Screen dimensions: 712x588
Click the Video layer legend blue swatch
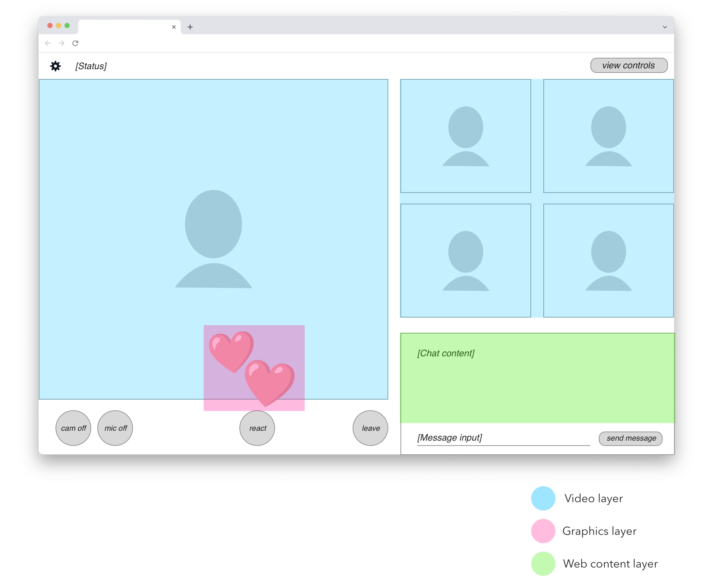[x=543, y=498]
